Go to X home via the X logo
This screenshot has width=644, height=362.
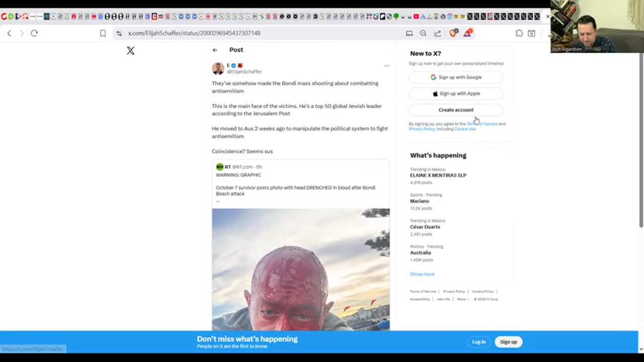[x=131, y=50]
